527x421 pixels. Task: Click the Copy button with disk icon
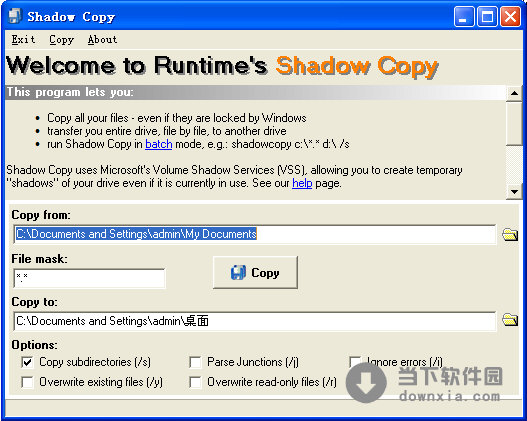pyautogui.click(x=255, y=272)
